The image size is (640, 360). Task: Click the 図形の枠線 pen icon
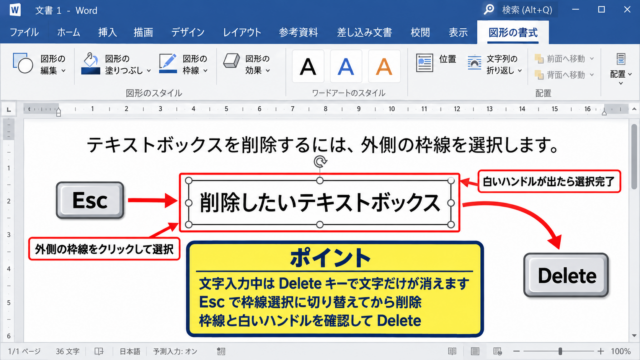[168, 64]
